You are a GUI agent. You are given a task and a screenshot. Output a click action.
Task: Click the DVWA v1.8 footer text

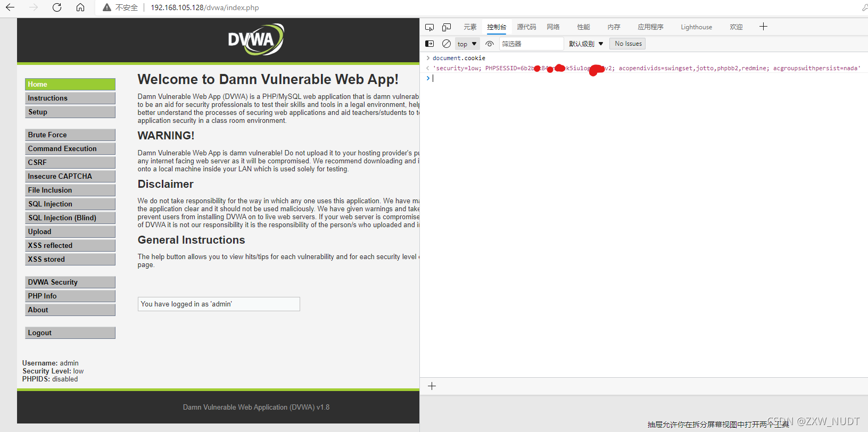(x=257, y=407)
